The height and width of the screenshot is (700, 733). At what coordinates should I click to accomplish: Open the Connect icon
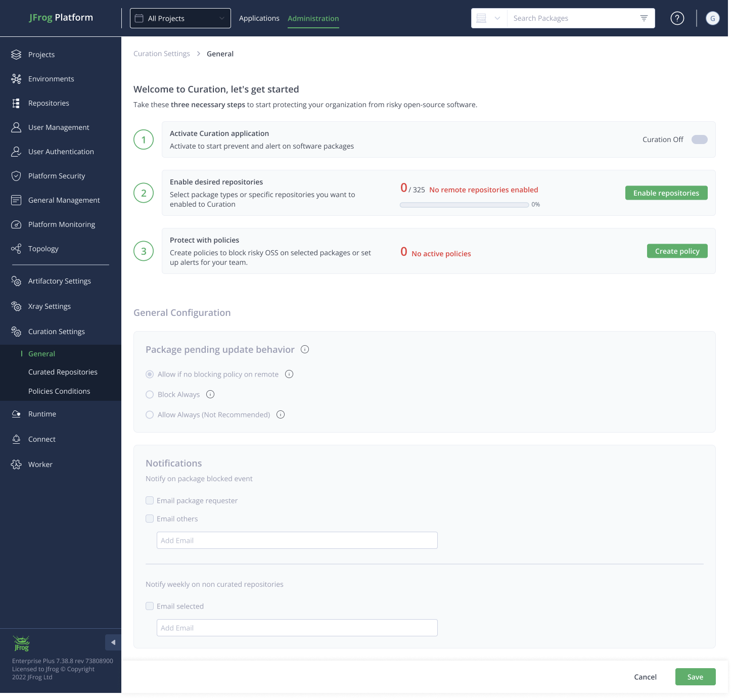(16, 439)
